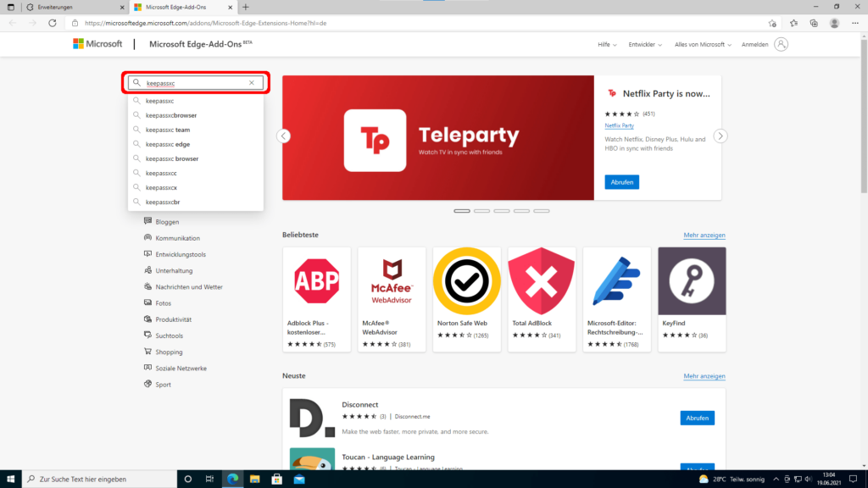
Task: Open the Windows Start menu
Action: [x=10, y=480]
